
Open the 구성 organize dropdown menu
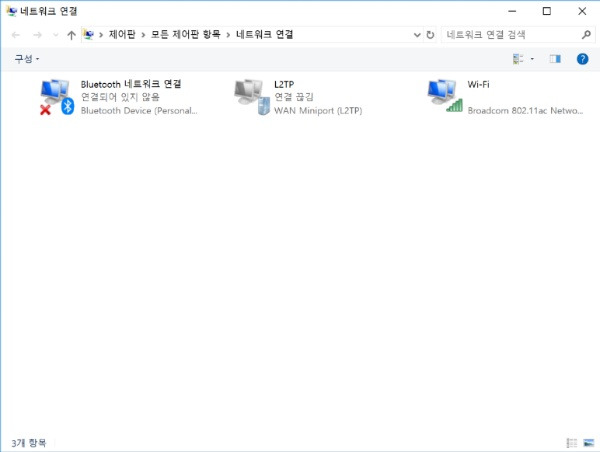click(x=26, y=59)
